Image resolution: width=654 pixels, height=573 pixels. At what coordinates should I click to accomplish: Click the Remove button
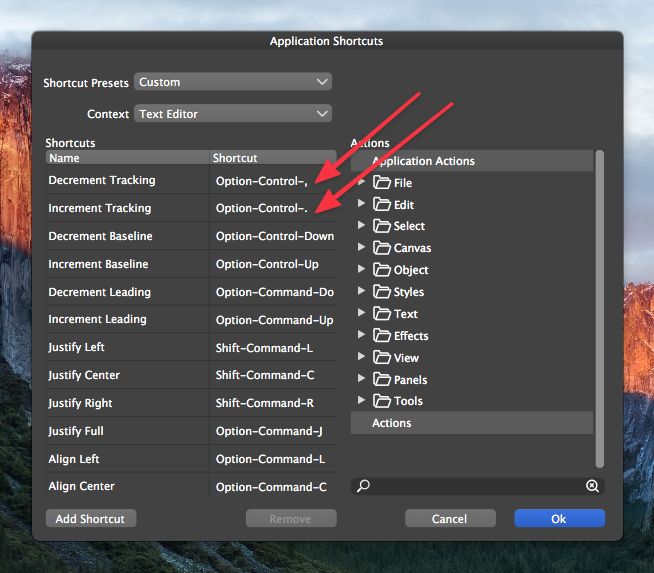pyautogui.click(x=291, y=518)
